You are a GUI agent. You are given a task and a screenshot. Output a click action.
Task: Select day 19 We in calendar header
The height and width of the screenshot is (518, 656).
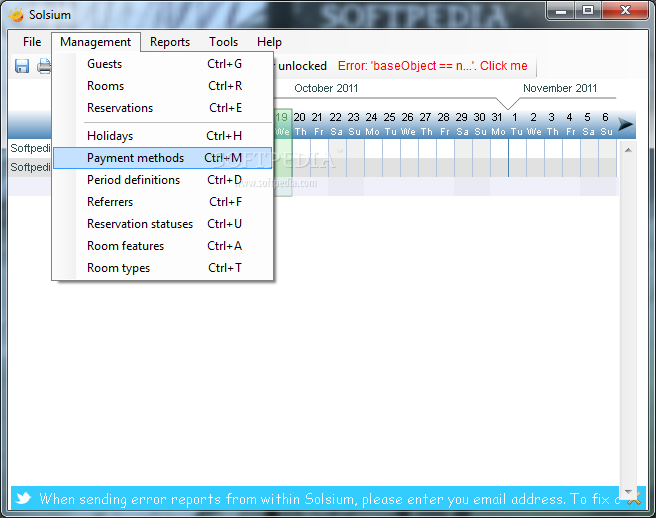pyautogui.click(x=282, y=124)
